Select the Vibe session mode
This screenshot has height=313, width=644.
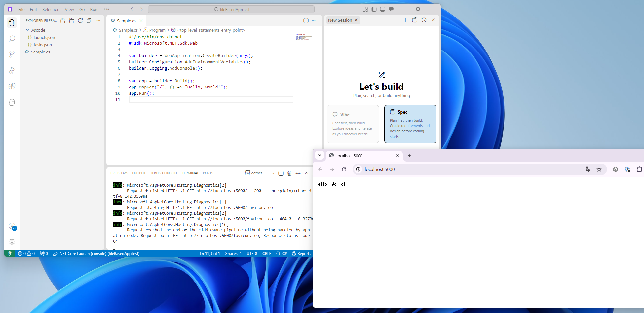(353, 124)
